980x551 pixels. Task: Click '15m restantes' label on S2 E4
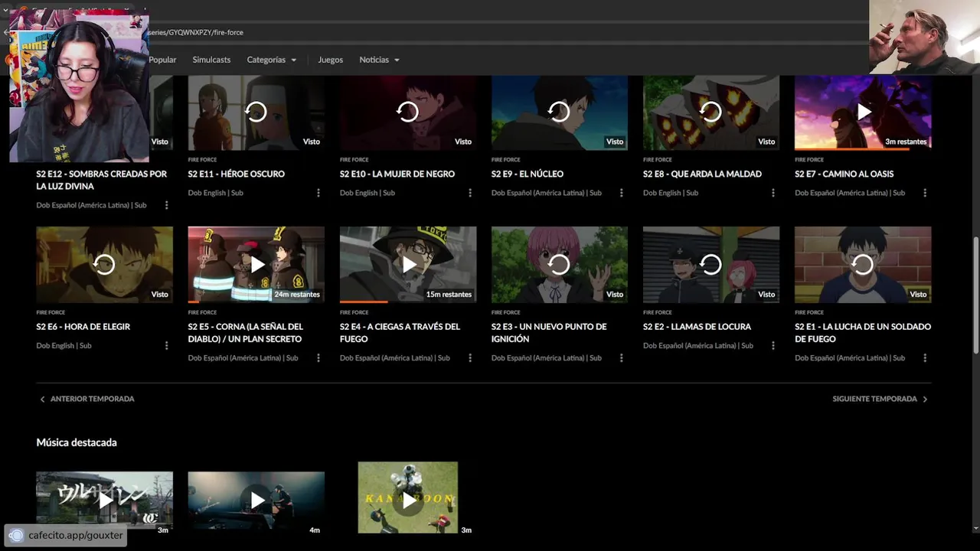coord(449,295)
